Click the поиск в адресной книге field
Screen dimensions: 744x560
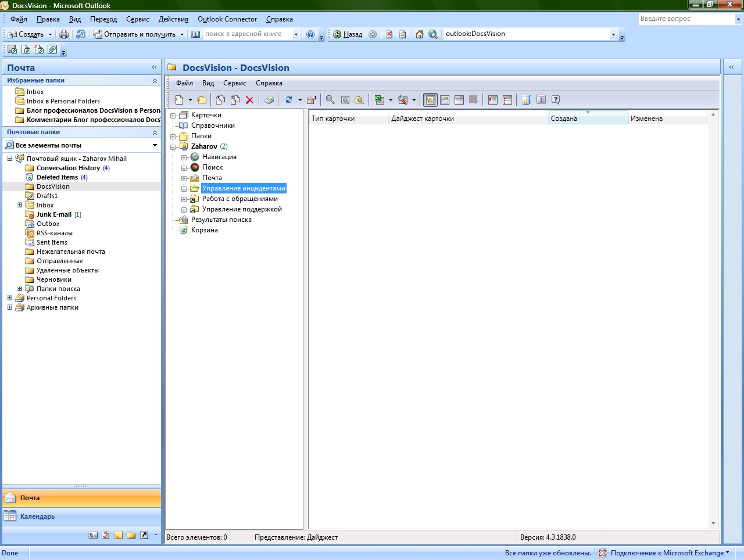click(x=247, y=34)
